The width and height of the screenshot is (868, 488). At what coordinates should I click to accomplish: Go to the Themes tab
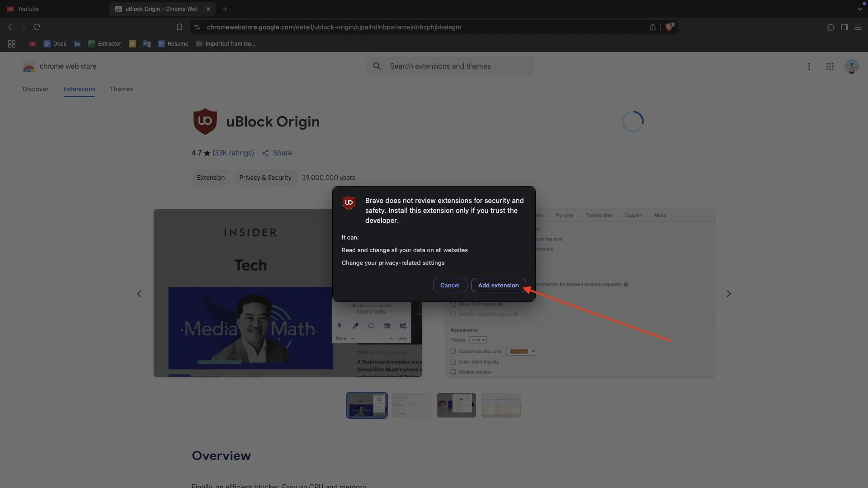[122, 89]
